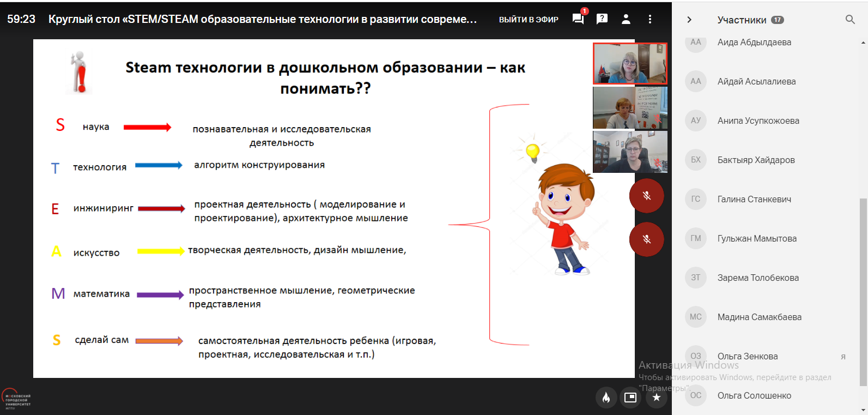Open the chat with one unread message
The width and height of the screenshot is (868, 415).
point(578,19)
